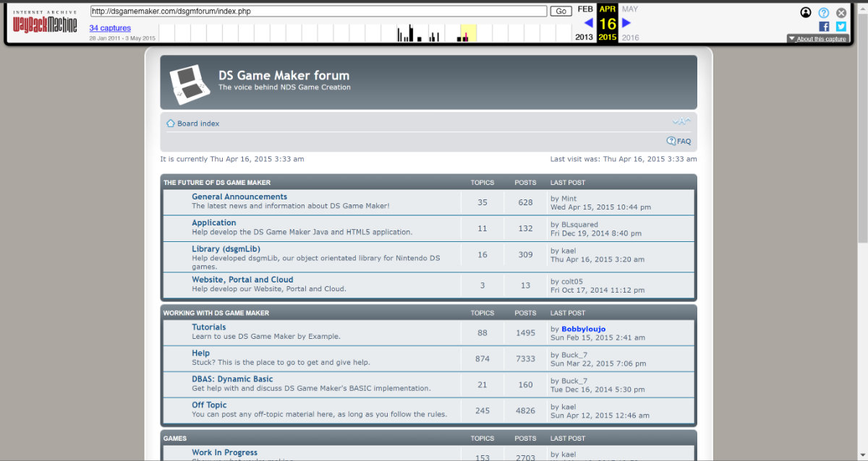This screenshot has height=461, width=868.
Task: Share this capture on Facebook
Action: click(824, 26)
